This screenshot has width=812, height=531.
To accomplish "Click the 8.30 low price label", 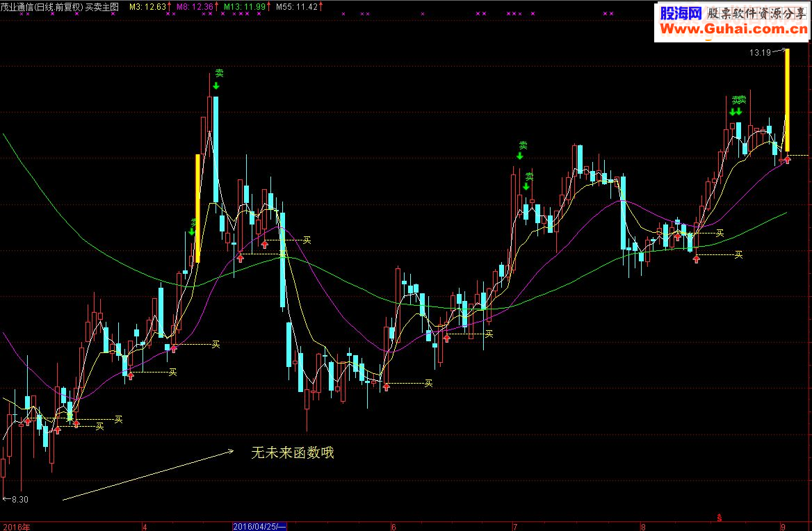I will click(x=20, y=500).
